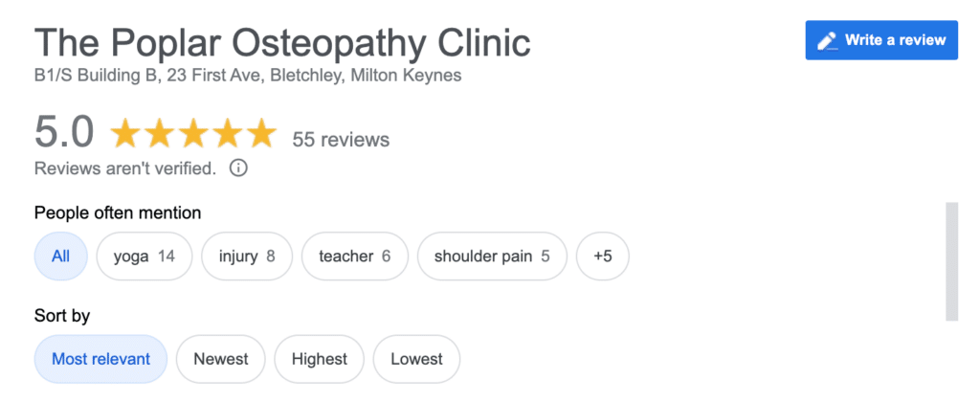The image size is (980, 402).
Task: Expand the +5 more topics chip
Action: click(x=603, y=257)
